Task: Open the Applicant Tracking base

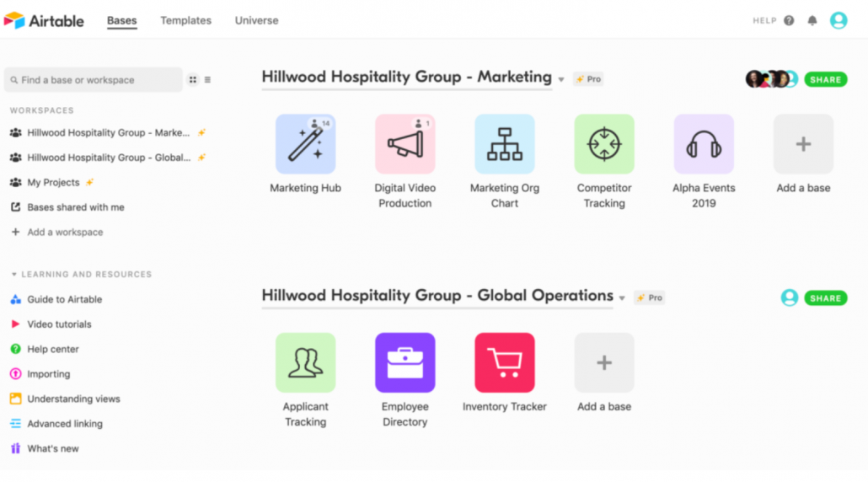Action: [305, 362]
